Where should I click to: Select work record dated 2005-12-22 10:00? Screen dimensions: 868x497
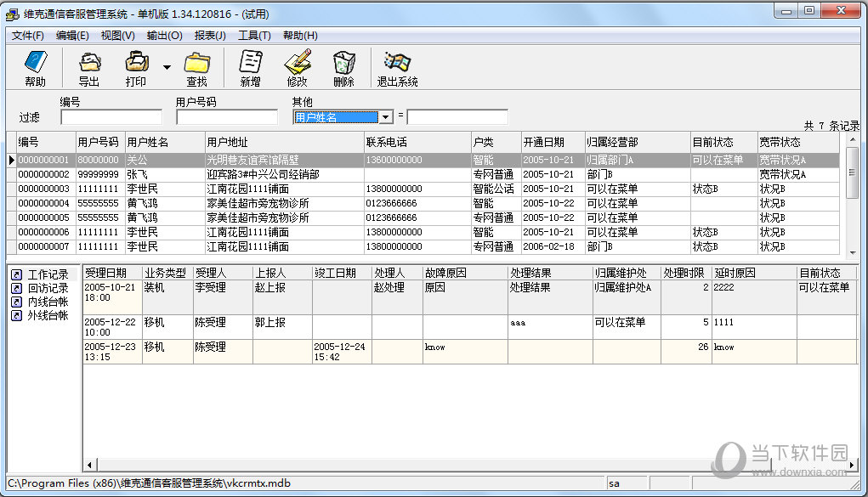[470, 327]
